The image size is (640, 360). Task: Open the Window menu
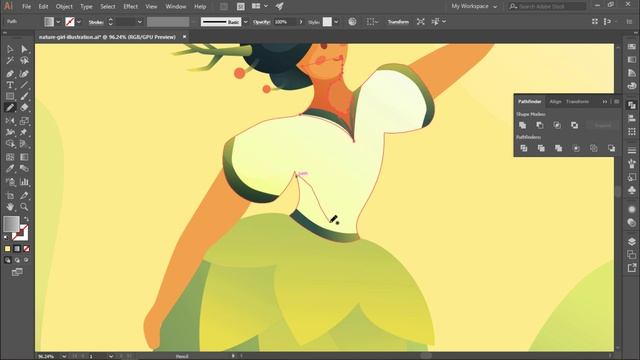click(176, 7)
